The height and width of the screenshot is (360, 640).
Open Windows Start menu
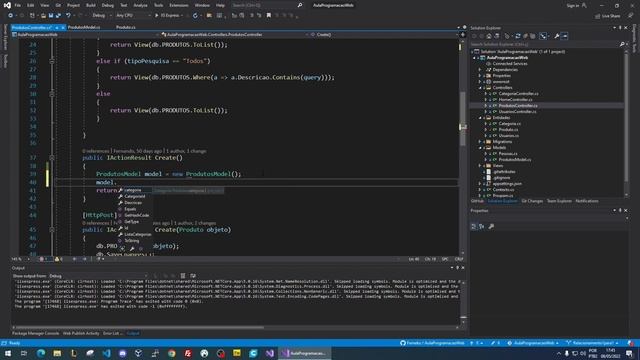click(x=7, y=353)
